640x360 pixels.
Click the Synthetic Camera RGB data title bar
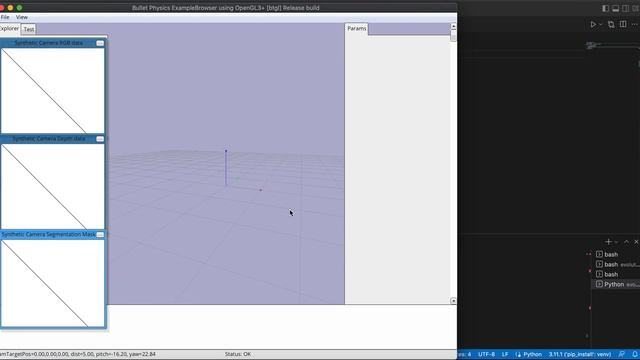[49, 43]
